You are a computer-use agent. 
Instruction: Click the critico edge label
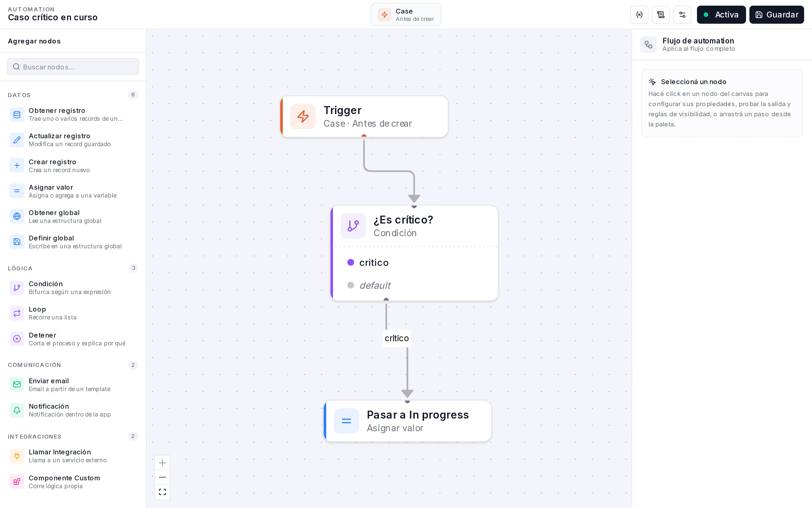click(x=397, y=338)
